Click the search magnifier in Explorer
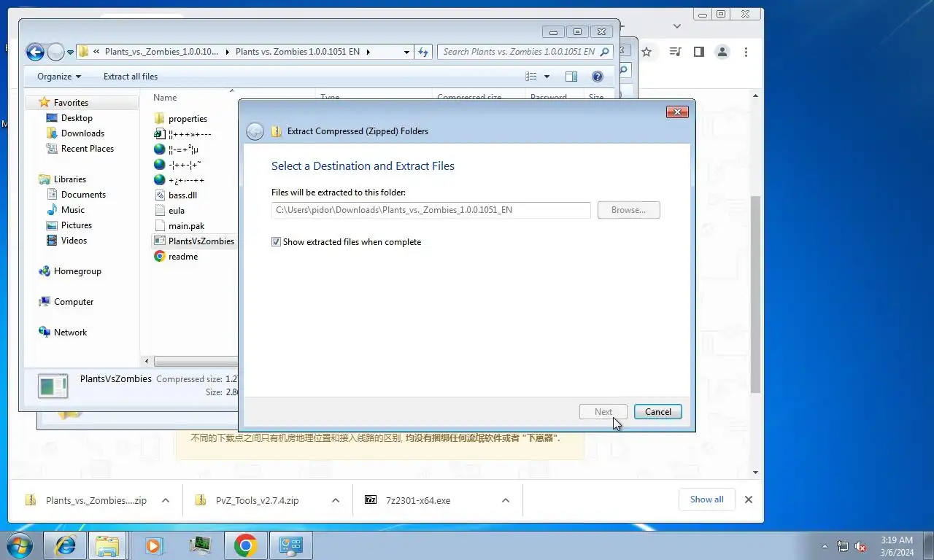This screenshot has height=560, width=934. tap(605, 52)
